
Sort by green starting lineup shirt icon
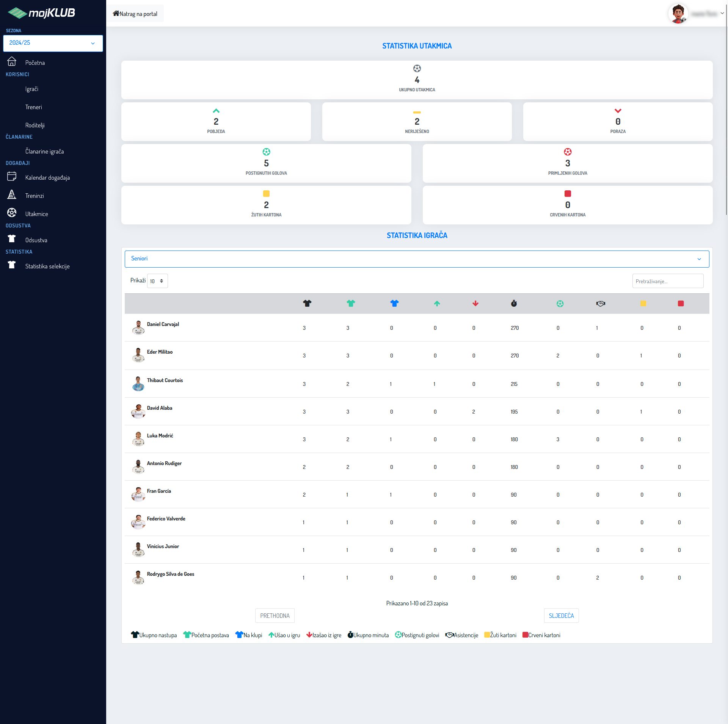pyautogui.click(x=351, y=303)
